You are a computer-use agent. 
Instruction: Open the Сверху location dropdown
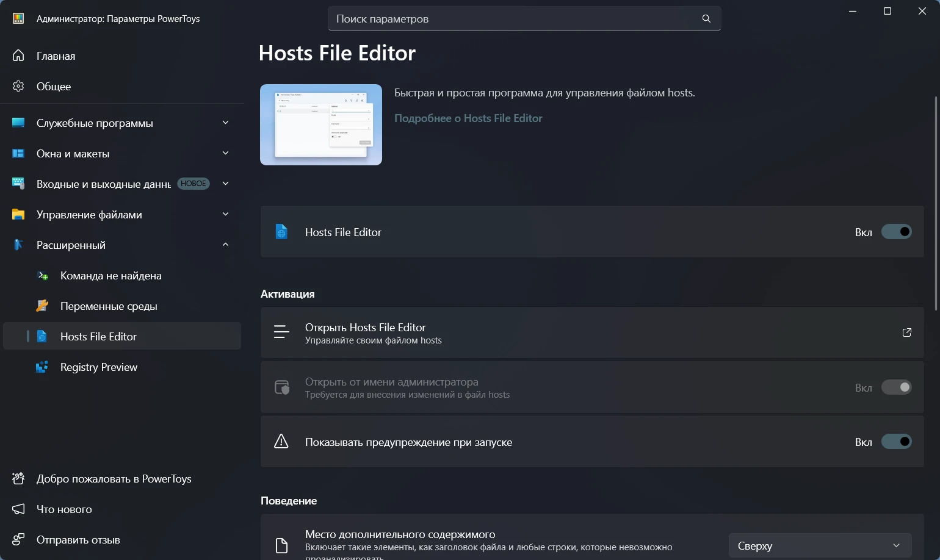click(820, 545)
